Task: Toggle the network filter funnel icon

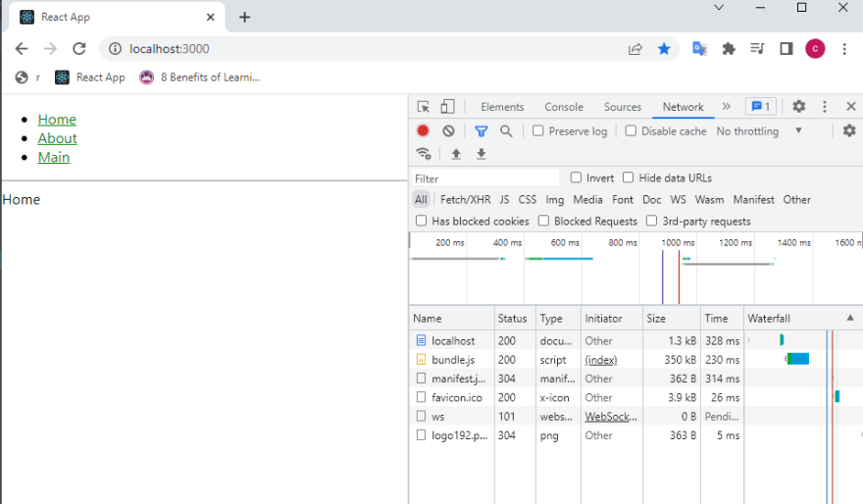Action: pos(482,131)
